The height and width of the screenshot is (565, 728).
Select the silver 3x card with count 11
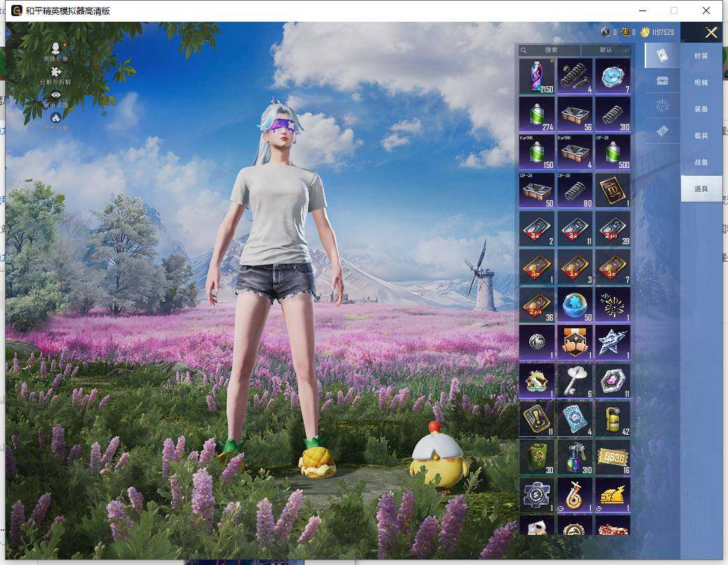pos(575,228)
